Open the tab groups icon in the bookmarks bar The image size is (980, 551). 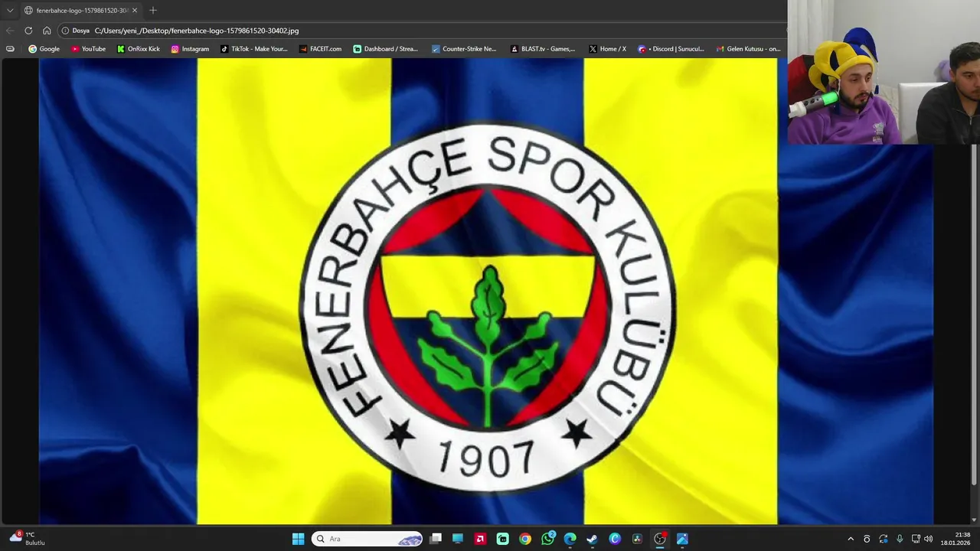(x=10, y=49)
